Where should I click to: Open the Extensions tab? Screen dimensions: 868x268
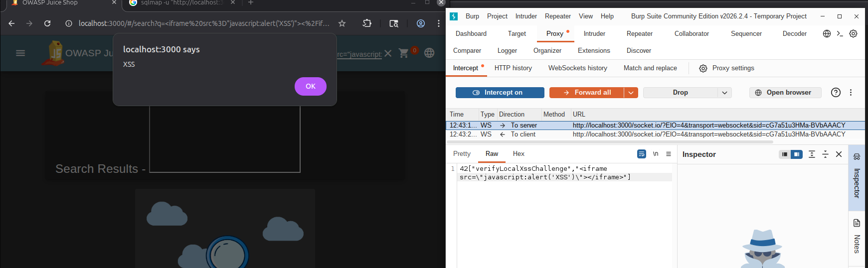(594, 50)
